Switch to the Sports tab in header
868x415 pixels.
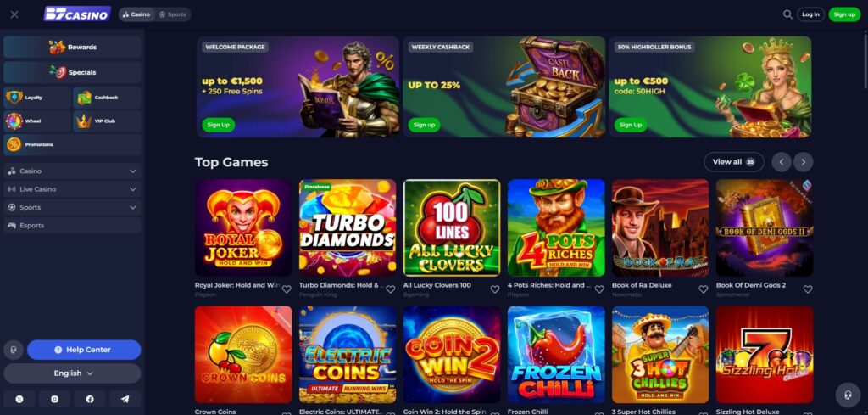[173, 14]
